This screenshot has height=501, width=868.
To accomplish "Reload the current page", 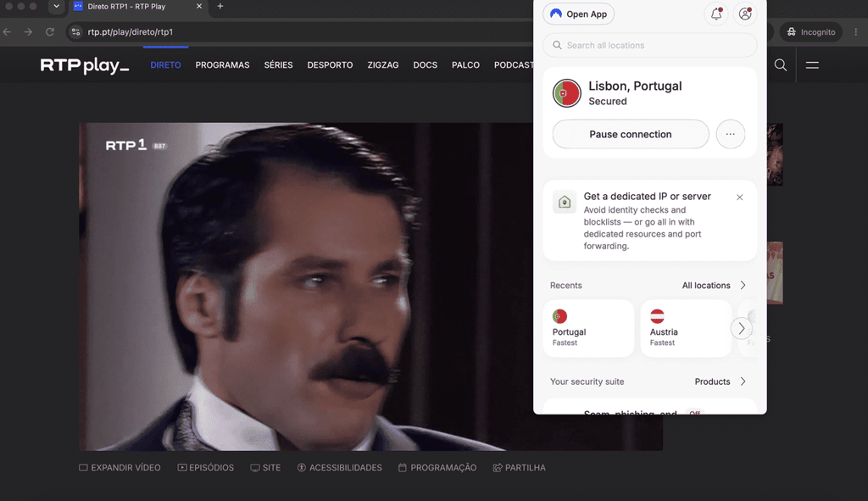I will tap(50, 32).
